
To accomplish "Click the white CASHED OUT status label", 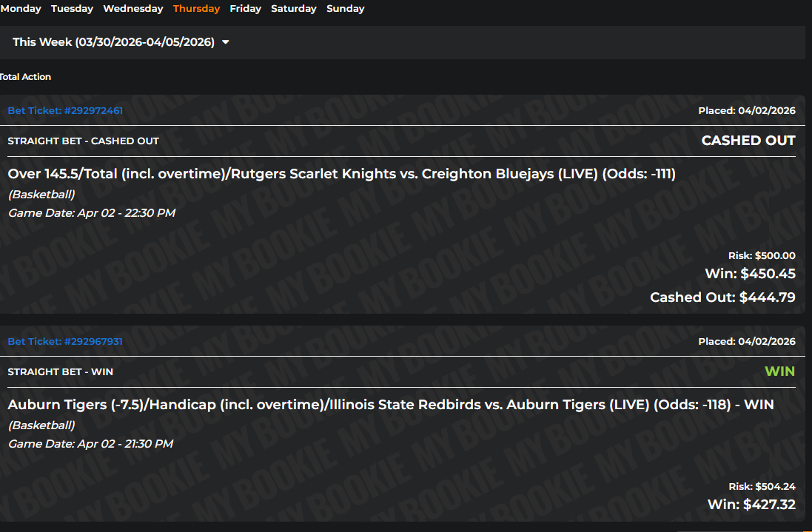I will (748, 141).
